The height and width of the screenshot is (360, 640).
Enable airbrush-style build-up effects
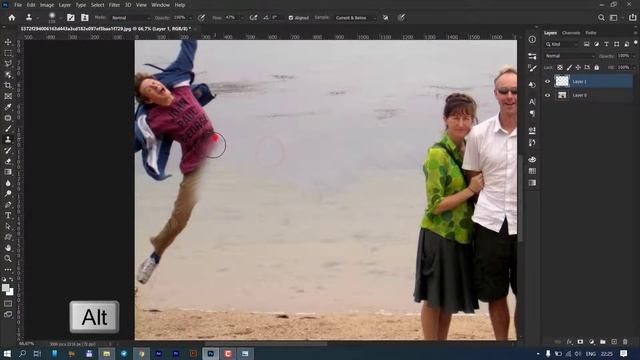coord(253,18)
